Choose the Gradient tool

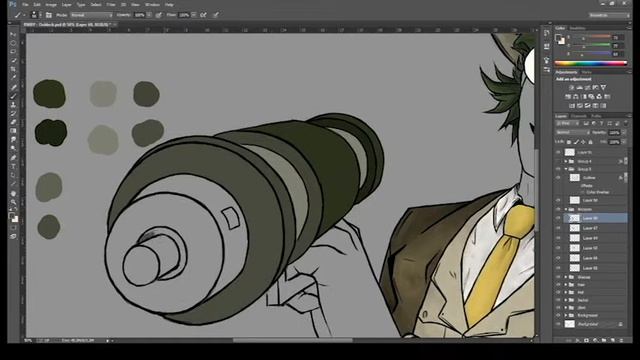(x=13, y=131)
